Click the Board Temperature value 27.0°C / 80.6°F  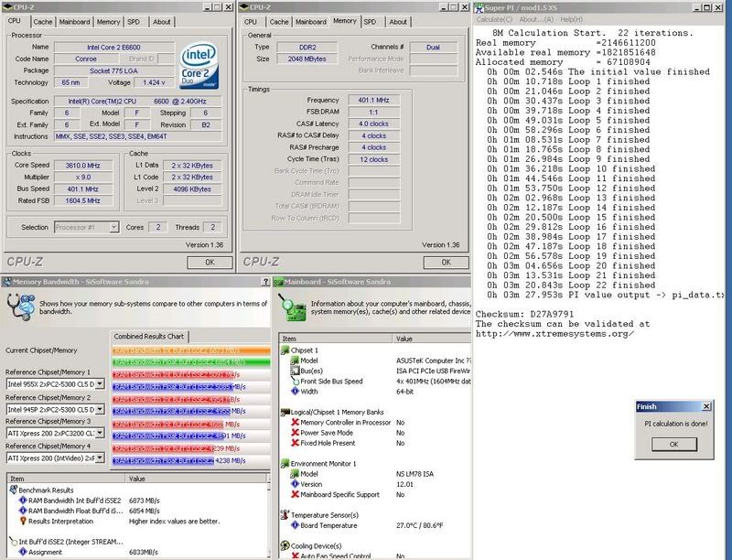coord(419,525)
